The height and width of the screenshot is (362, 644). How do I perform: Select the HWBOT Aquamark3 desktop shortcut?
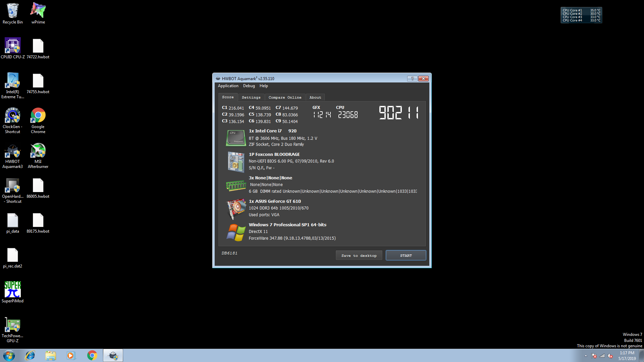pyautogui.click(x=13, y=156)
